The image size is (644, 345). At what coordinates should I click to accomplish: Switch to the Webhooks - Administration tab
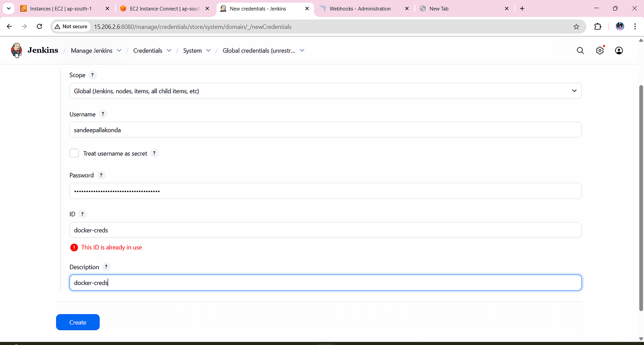[x=360, y=9]
